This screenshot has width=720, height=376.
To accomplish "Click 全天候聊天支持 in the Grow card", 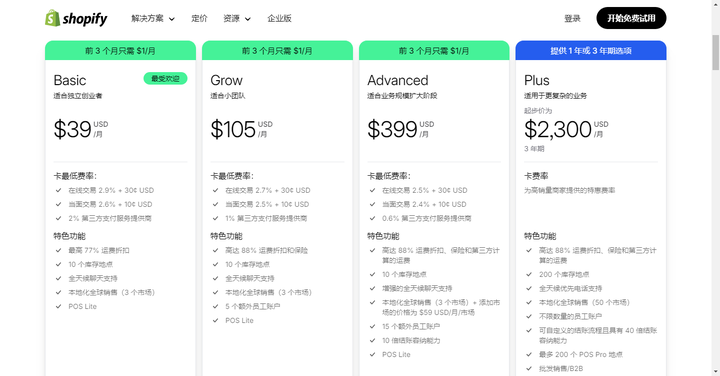I will click(250, 278).
